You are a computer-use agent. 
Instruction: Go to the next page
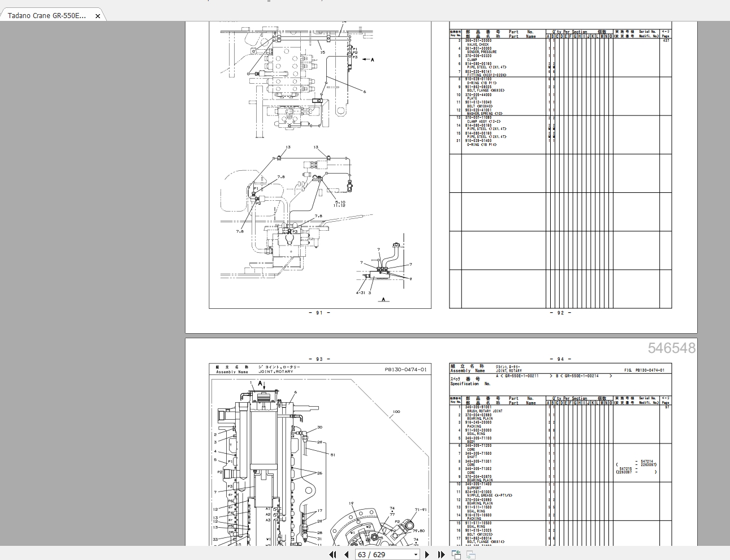(427, 555)
